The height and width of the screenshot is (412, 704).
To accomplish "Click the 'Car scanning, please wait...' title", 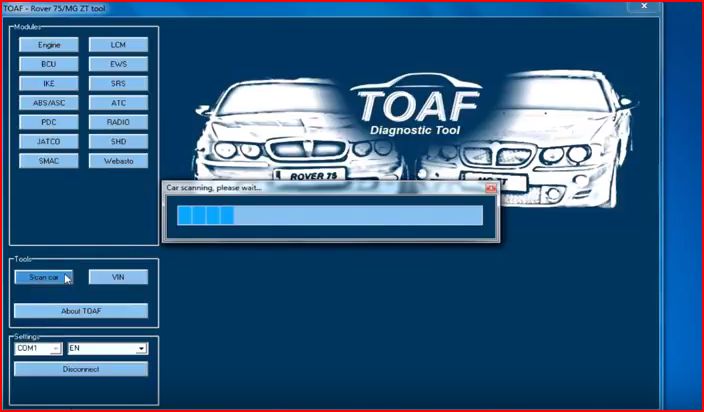I will (x=214, y=188).
